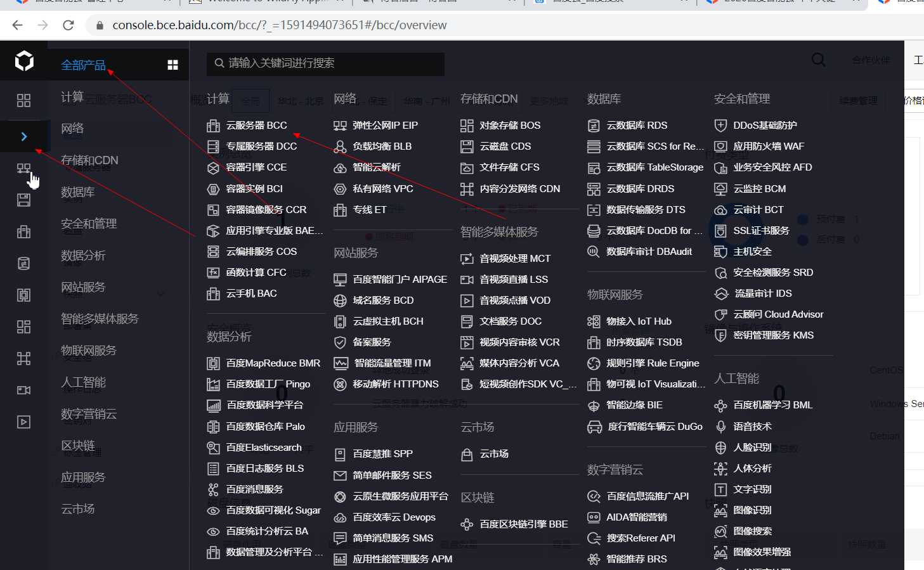Open 百度机器学习 BML link
This screenshot has width=924, height=570.
tap(773, 405)
